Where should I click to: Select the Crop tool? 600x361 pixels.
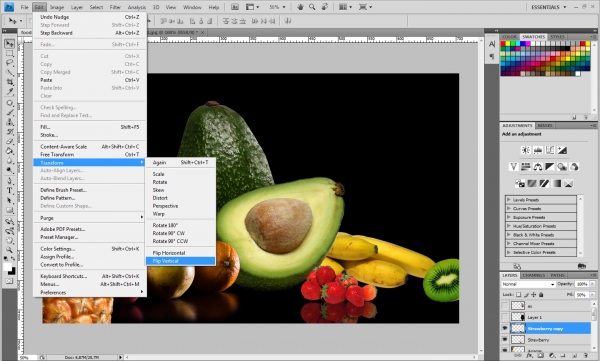point(10,82)
